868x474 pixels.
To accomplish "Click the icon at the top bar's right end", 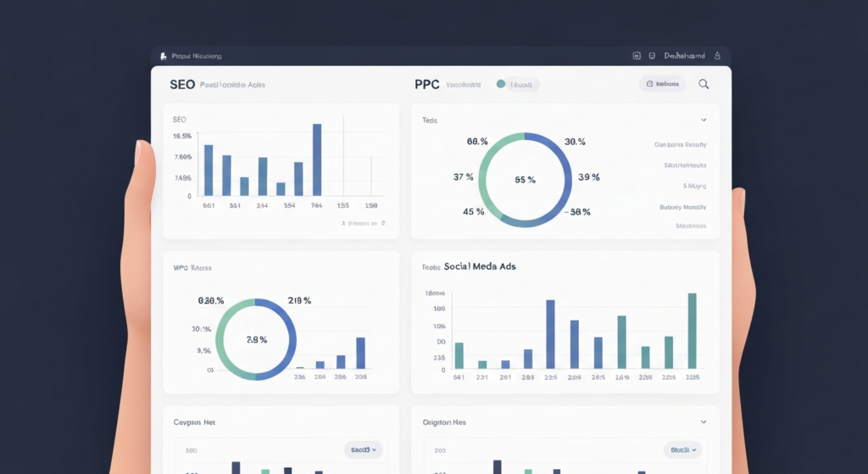I will (717, 55).
